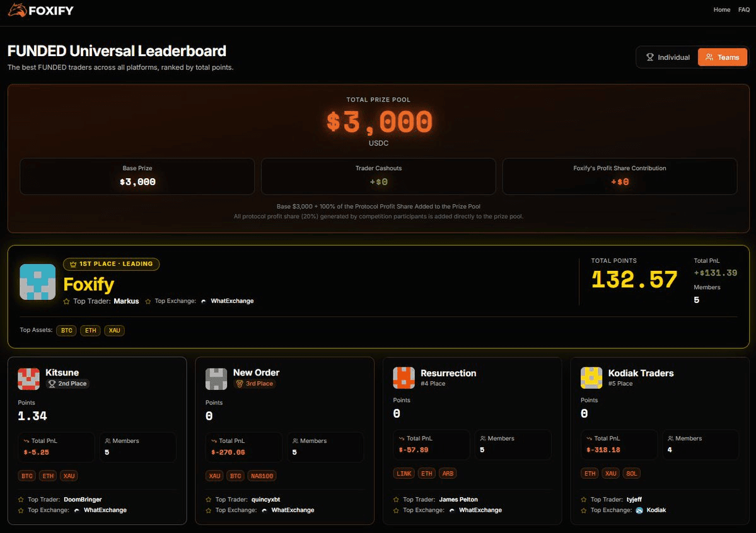The width and height of the screenshot is (756, 533).
Task: Click the 1st Place Leading badge
Action: (112, 264)
